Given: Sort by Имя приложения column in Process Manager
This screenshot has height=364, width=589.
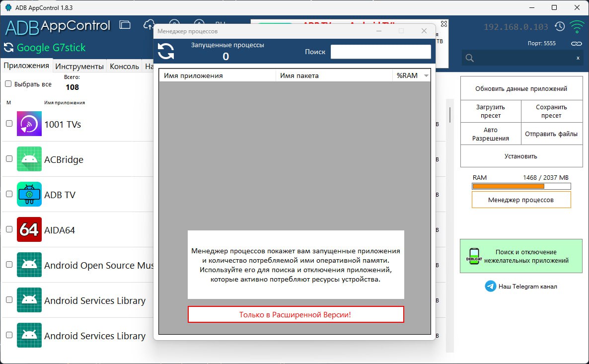Looking at the screenshot, I should [218, 75].
